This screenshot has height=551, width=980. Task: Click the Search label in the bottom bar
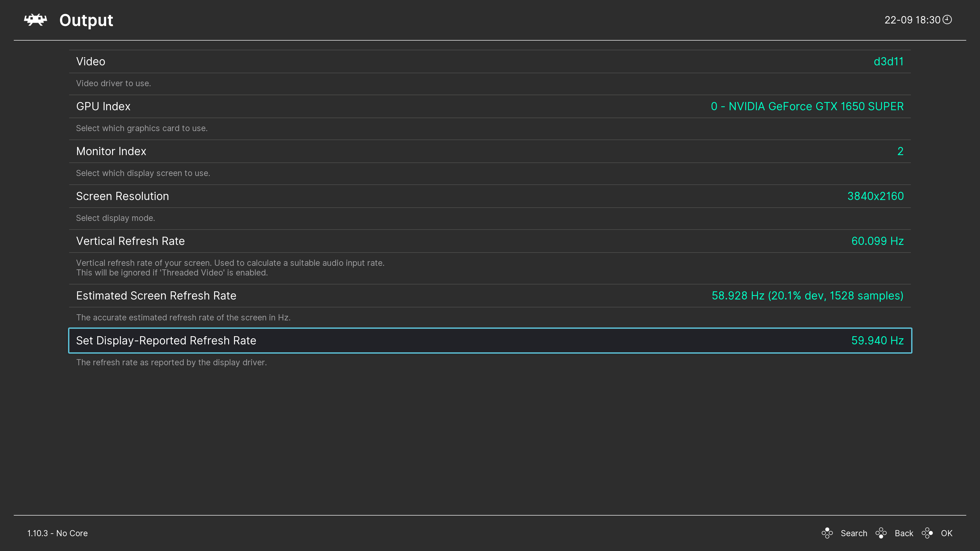(x=854, y=533)
